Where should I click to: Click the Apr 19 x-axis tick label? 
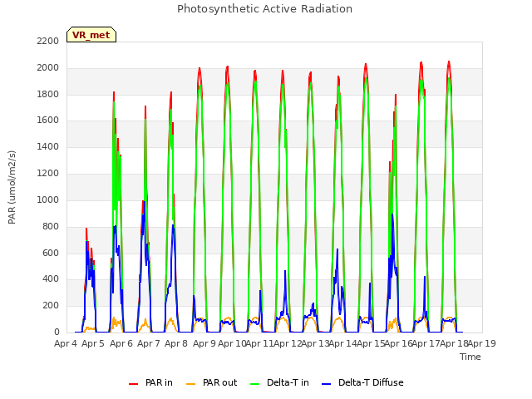482,343
